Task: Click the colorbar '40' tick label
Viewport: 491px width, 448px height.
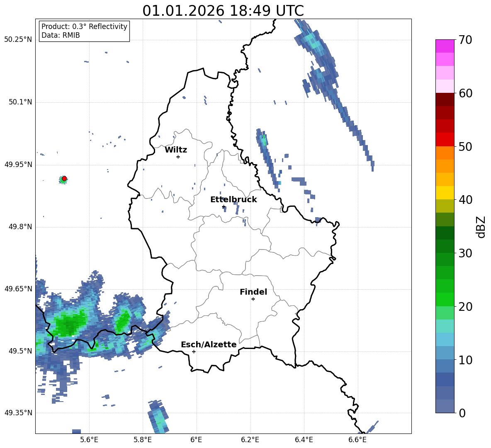Action: 465,200
